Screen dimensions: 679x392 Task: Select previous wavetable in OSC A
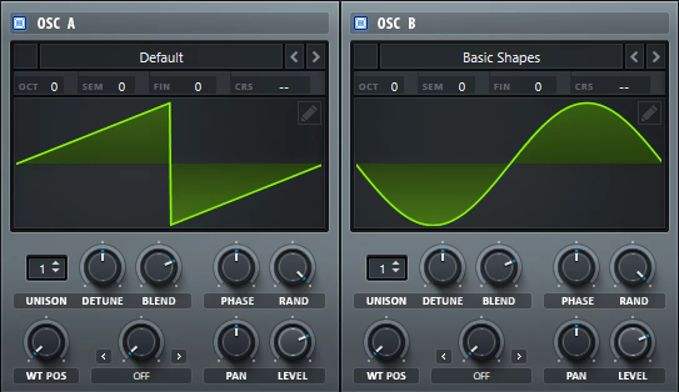294,57
